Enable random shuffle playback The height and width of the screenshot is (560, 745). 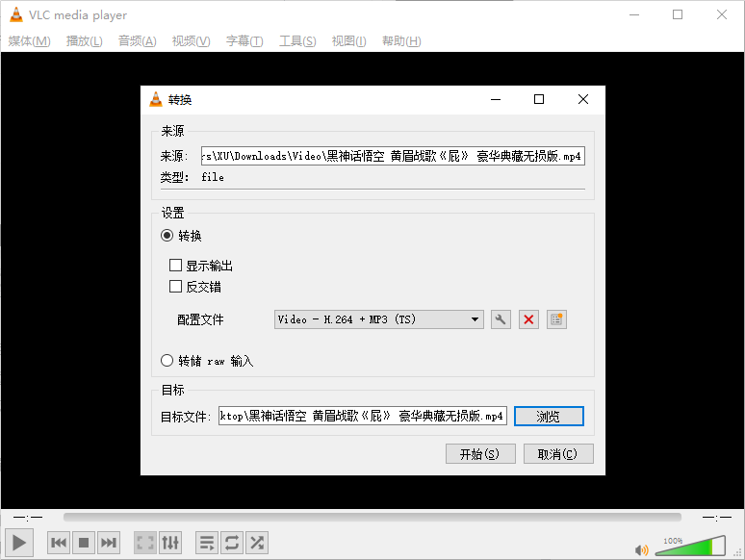(x=257, y=543)
